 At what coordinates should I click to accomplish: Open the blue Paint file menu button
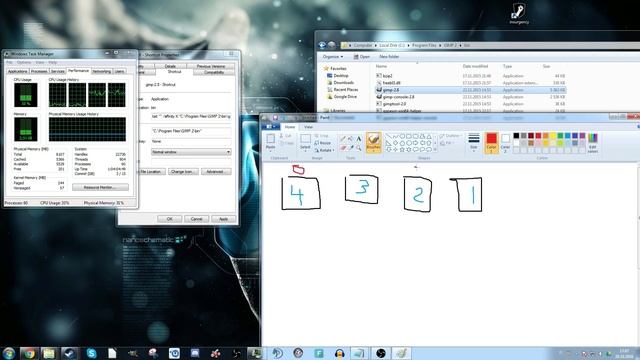click(x=270, y=127)
